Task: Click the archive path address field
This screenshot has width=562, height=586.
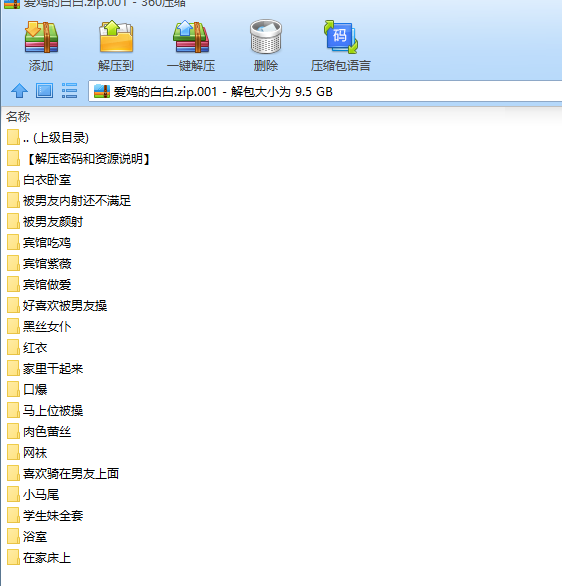Action: tap(325, 91)
